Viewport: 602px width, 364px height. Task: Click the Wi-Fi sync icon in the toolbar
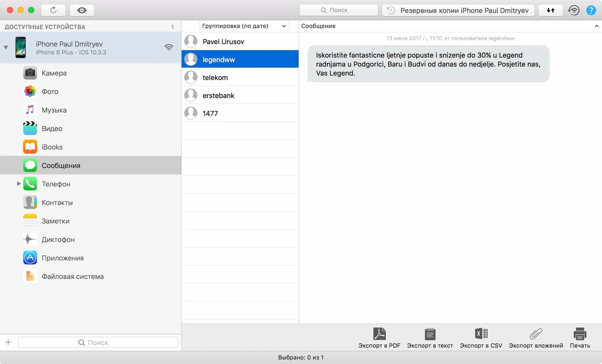pos(574,10)
